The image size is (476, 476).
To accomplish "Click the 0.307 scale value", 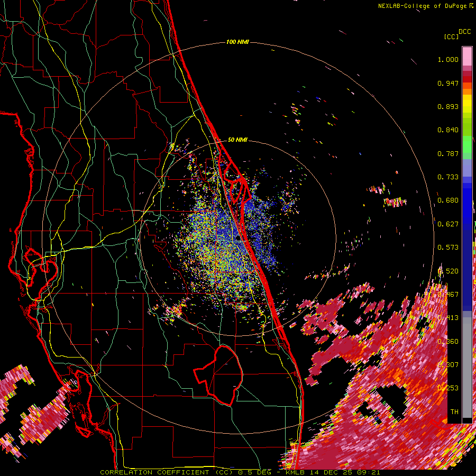I will [448, 365].
